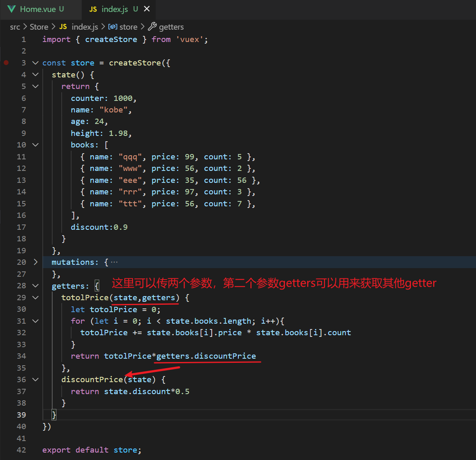Click 'state.books.length' in the for loop
This screenshot has height=460, width=476.
pos(208,321)
